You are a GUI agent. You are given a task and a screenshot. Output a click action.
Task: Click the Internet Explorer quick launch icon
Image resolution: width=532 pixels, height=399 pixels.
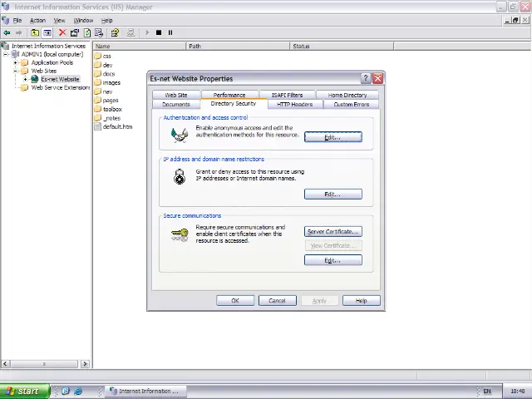(x=78, y=392)
